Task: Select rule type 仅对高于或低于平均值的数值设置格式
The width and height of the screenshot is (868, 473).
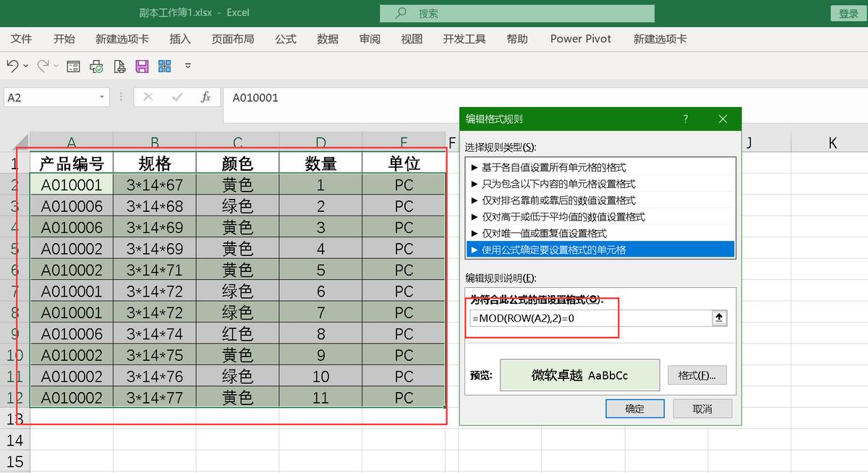Action: point(600,217)
